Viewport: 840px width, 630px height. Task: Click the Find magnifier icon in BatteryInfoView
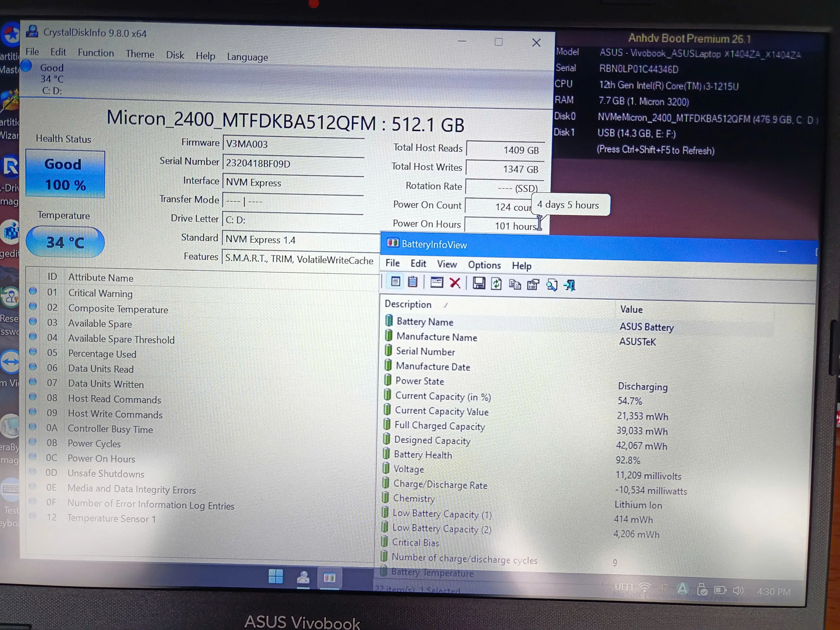(551, 285)
